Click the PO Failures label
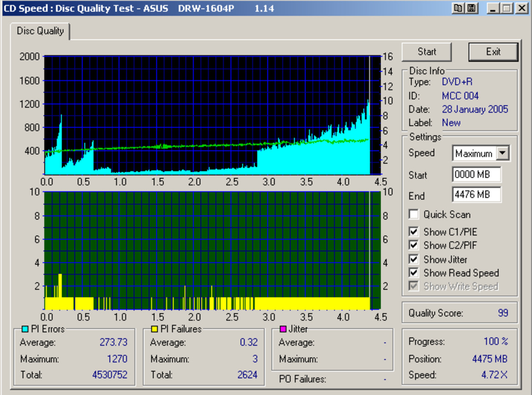Viewport: 532px width, 395px height. [302, 379]
